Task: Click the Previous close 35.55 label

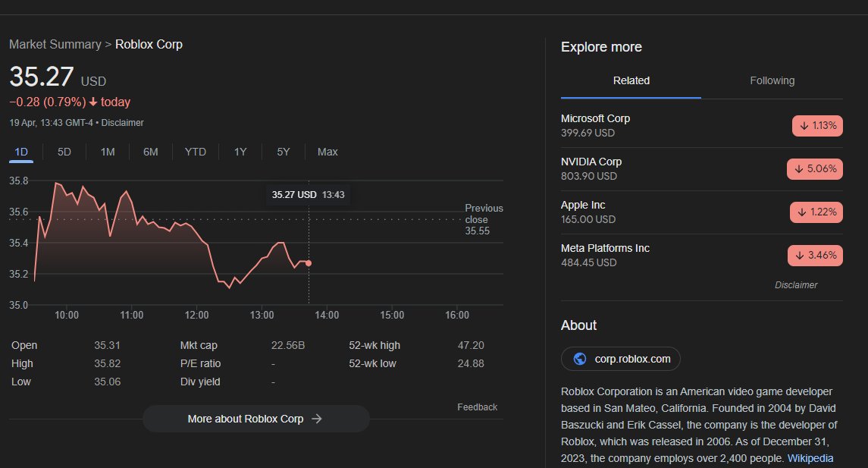Action: (484, 219)
